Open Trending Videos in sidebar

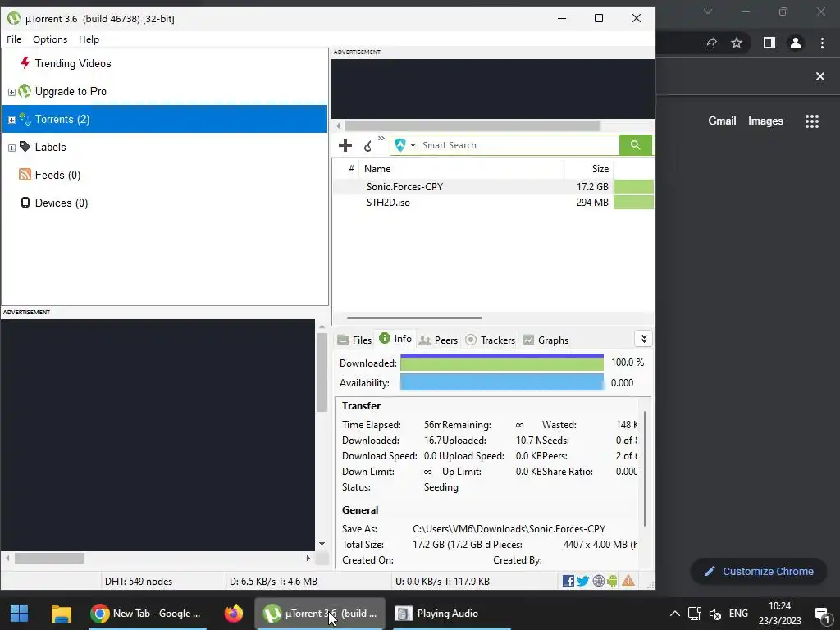73,63
